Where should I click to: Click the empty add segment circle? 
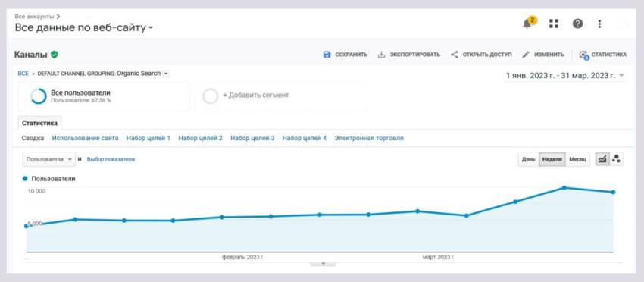[211, 96]
